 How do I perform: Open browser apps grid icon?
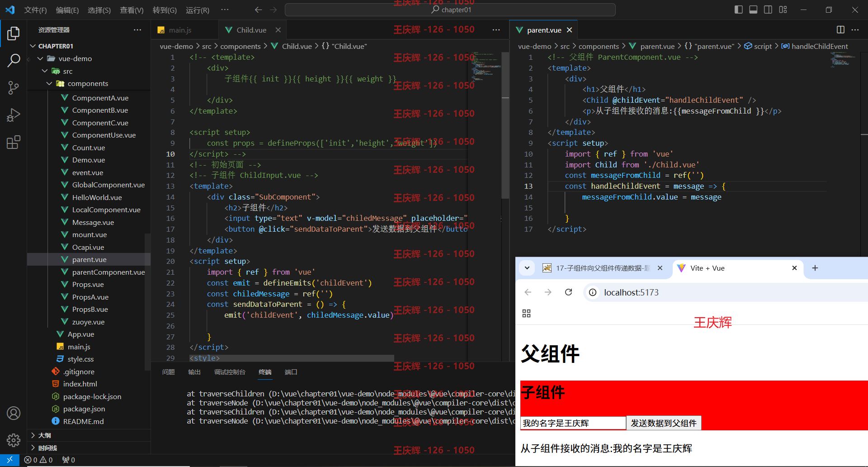[x=526, y=314]
